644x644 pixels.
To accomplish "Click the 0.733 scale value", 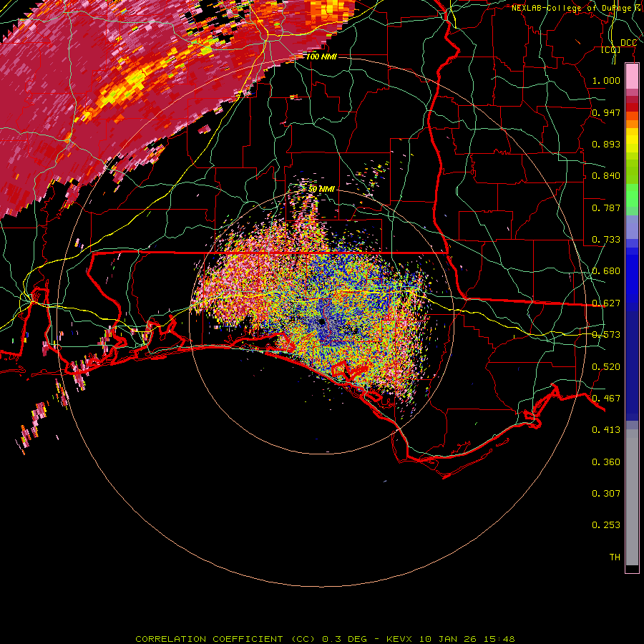I will [606, 240].
